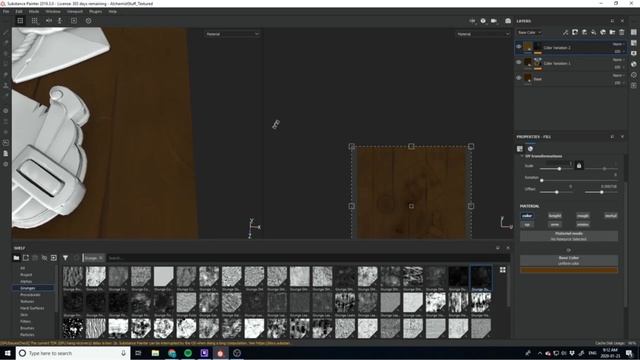640x360 pixels.
Task: Click the add mask icon in Layers toolbar
Action: coord(575,32)
